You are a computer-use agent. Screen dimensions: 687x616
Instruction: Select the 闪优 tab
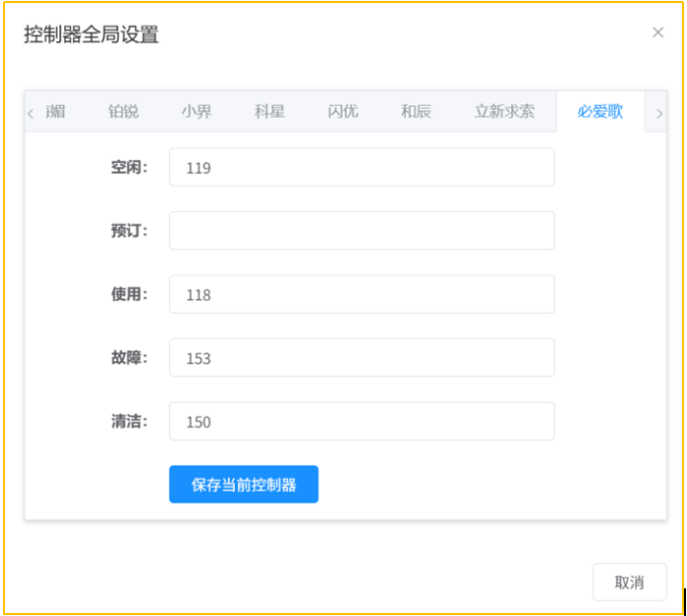click(x=343, y=112)
